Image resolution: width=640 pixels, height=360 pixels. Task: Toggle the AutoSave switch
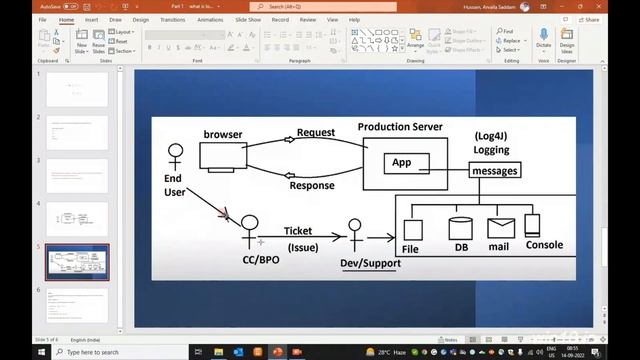coord(71,7)
